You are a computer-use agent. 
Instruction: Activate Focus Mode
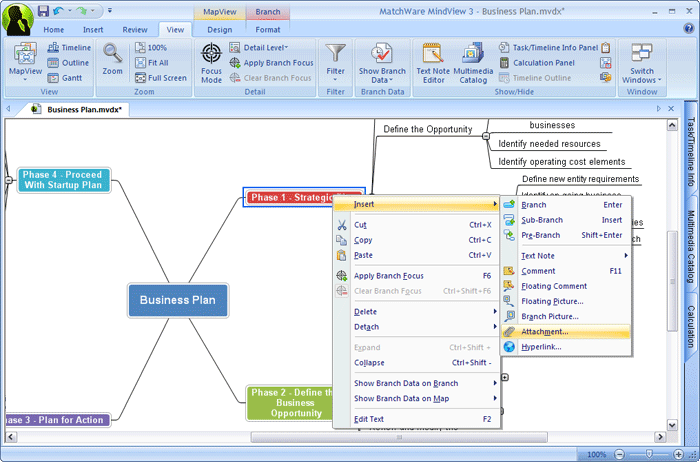211,63
